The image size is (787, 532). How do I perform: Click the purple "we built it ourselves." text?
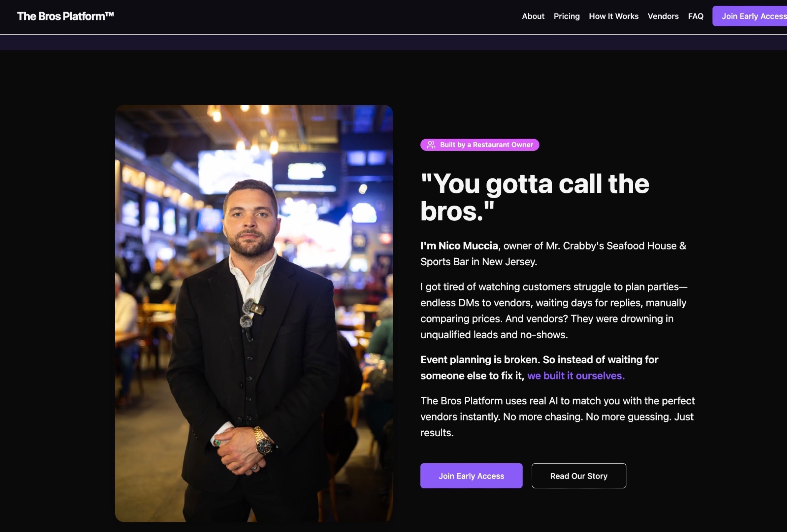click(x=576, y=376)
